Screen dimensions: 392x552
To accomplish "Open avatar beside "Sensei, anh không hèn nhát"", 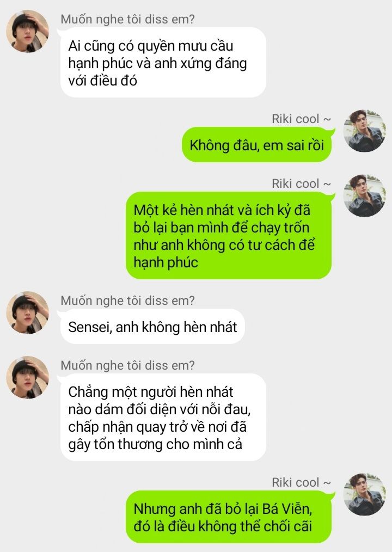I will coord(27,312).
